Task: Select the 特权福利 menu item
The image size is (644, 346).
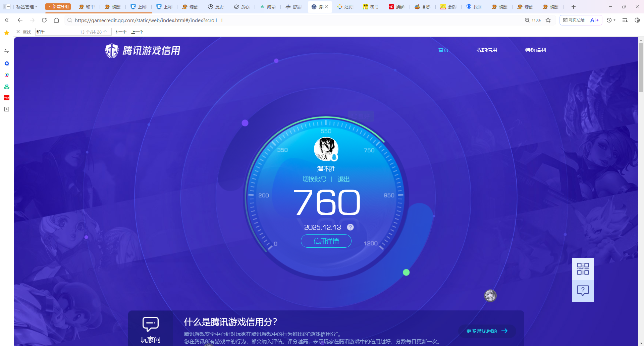Action: tap(535, 50)
